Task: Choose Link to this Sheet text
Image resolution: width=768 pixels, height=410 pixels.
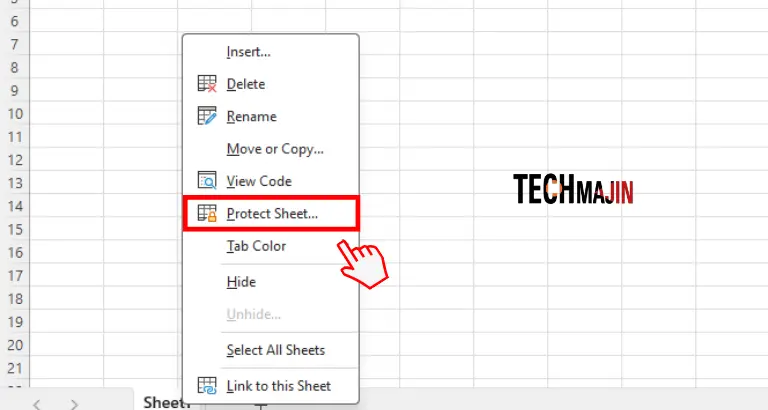Action: click(279, 386)
